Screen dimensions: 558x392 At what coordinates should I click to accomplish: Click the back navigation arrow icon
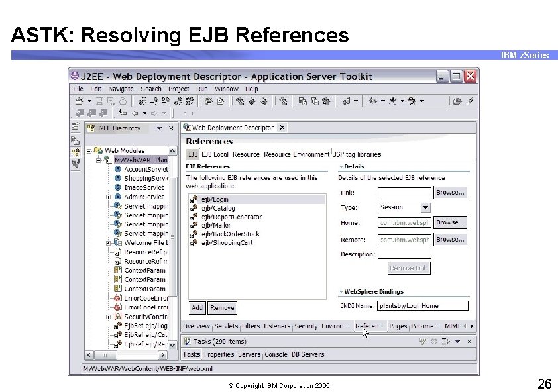pos(136,113)
